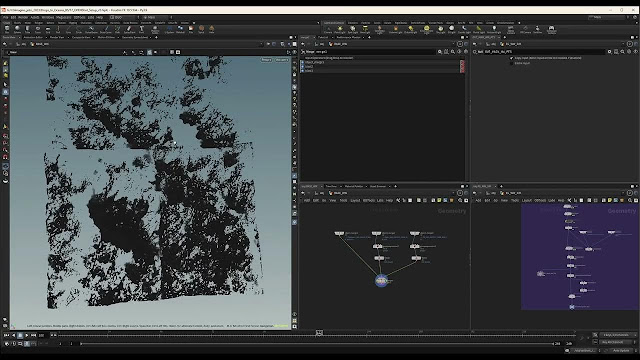This screenshot has width=640, height=360.
Task: Add a Portal Light from the shelf
Action: 478,29
